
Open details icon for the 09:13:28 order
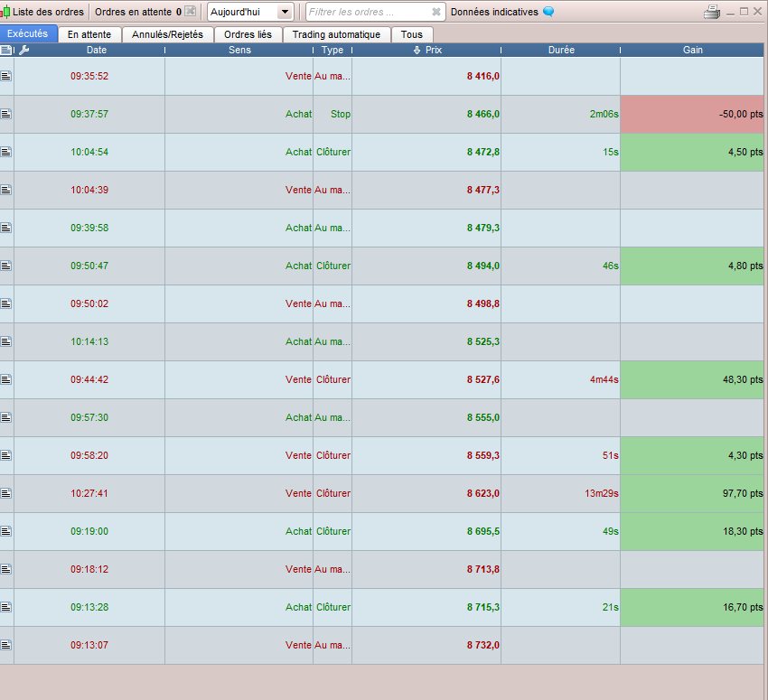coord(6,607)
